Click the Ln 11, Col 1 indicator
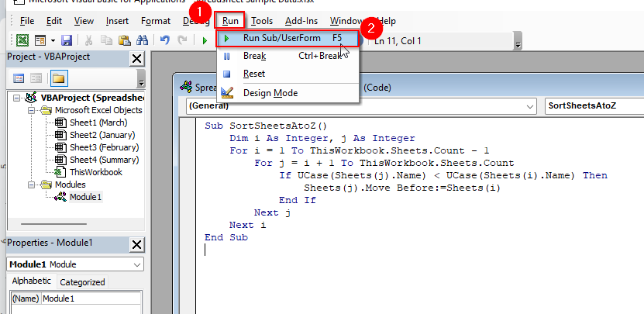 click(398, 41)
